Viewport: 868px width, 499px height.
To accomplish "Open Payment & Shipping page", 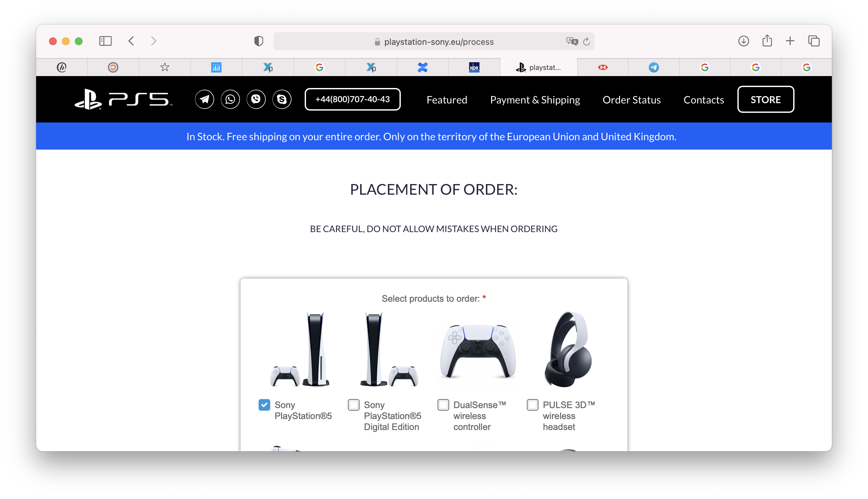I will pyautogui.click(x=535, y=100).
